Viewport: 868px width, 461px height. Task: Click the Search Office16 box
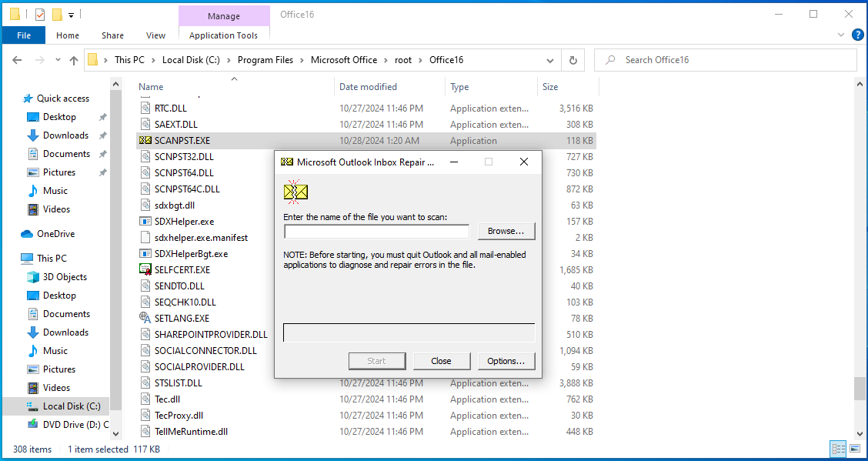[726, 60]
